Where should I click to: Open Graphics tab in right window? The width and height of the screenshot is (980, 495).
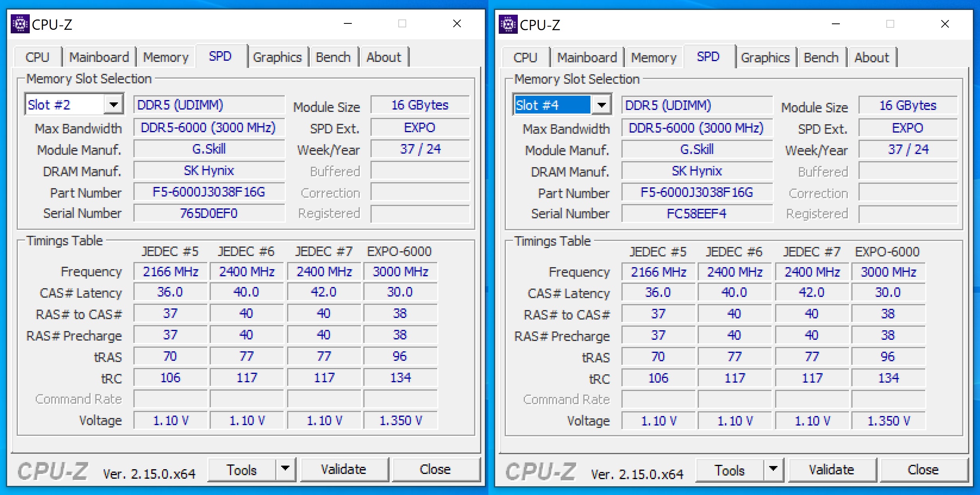(x=766, y=58)
